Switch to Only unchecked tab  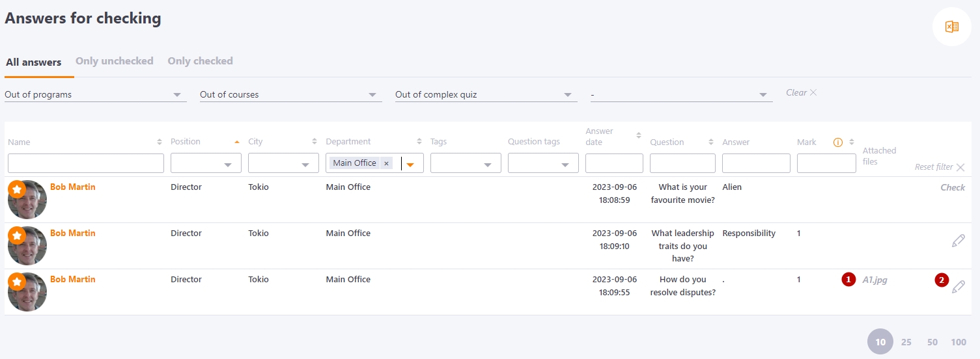[x=115, y=61]
